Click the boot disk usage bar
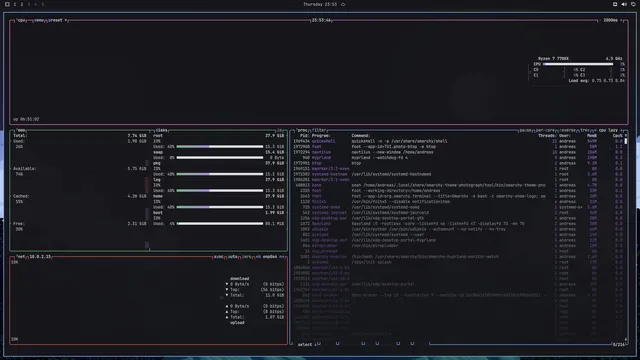This screenshot has width=640, height=360. point(220,224)
